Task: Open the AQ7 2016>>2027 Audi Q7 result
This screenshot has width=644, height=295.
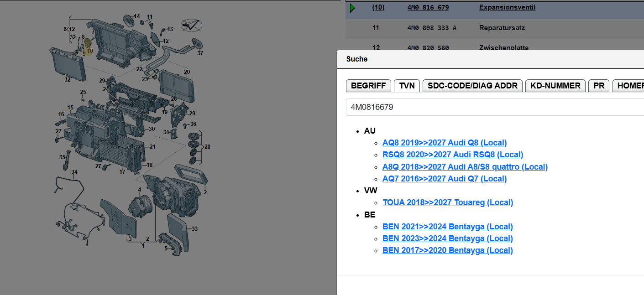Action: click(x=444, y=179)
